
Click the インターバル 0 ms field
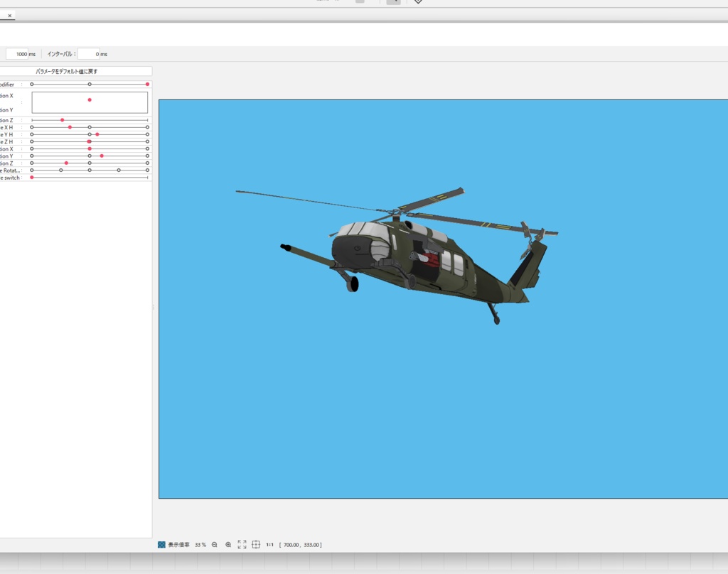tap(89, 54)
